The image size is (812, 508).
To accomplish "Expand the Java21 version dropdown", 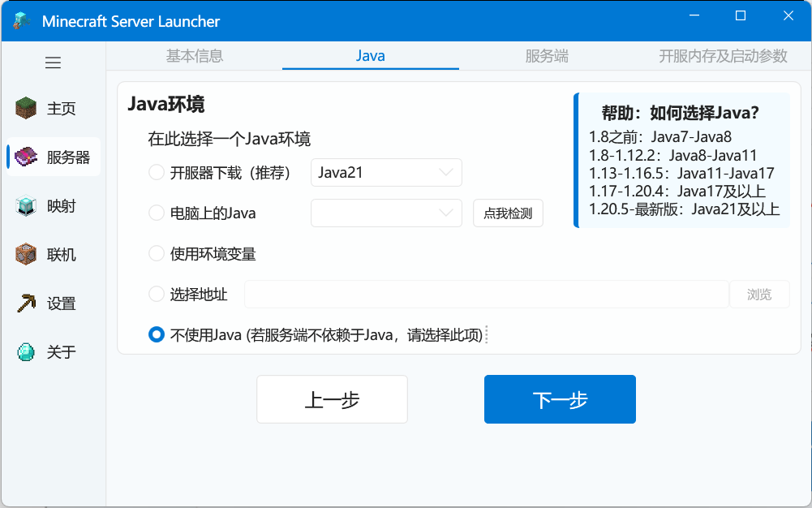I will tap(386, 172).
